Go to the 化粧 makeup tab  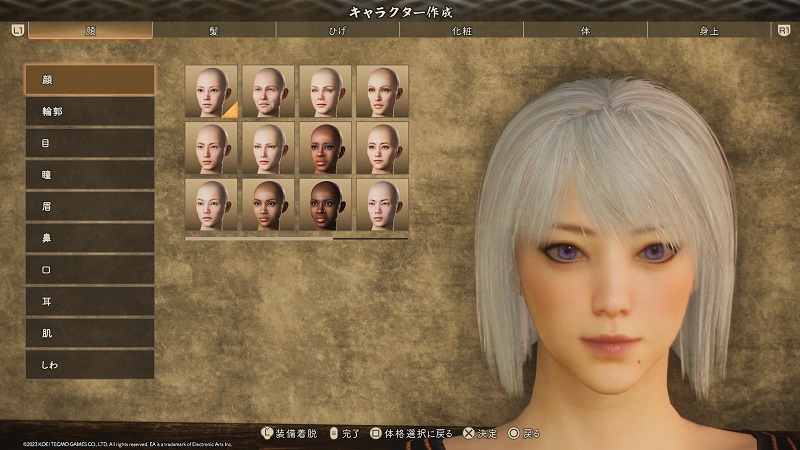click(x=461, y=30)
